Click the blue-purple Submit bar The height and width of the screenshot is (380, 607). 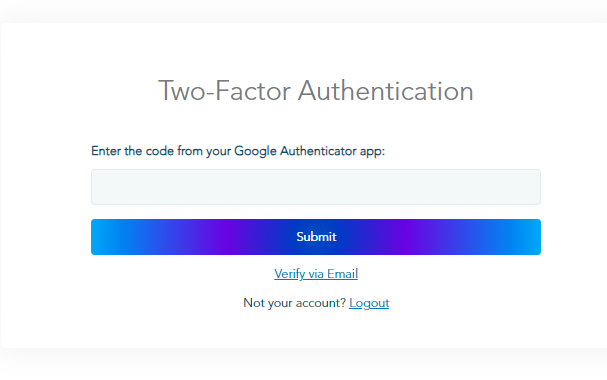tap(316, 237)
